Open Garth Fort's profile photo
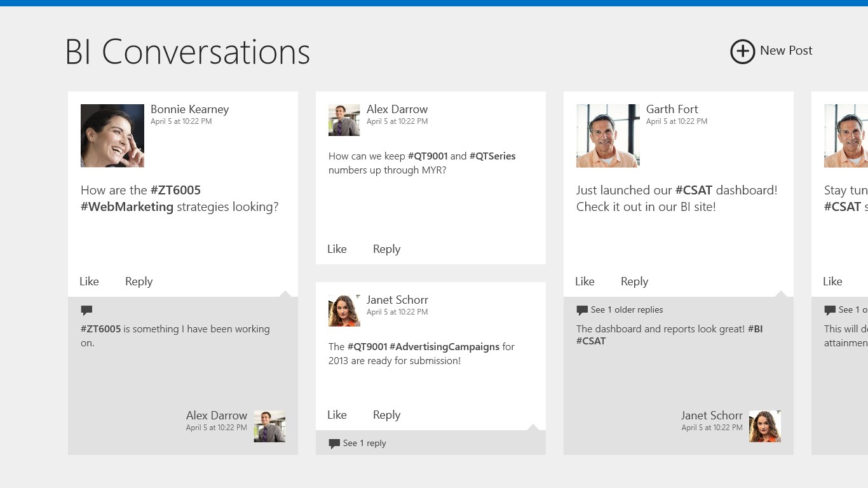 click(608, 136)
